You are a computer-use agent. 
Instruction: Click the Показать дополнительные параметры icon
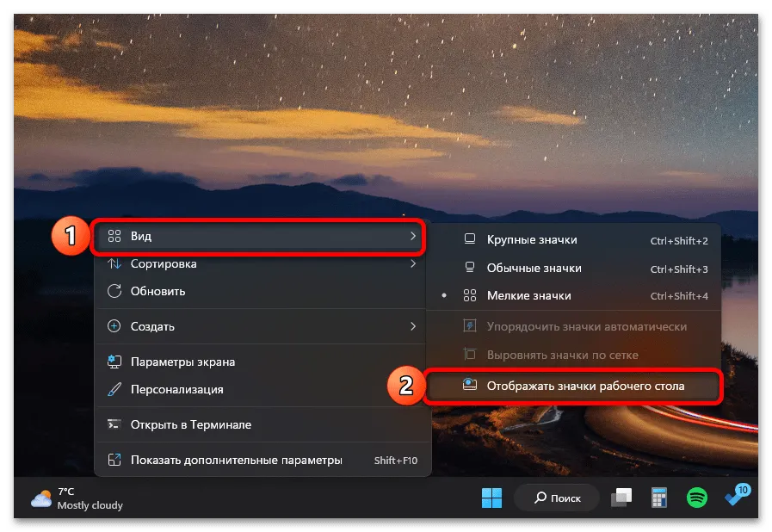pyautogui.click(x=114, y=460)
